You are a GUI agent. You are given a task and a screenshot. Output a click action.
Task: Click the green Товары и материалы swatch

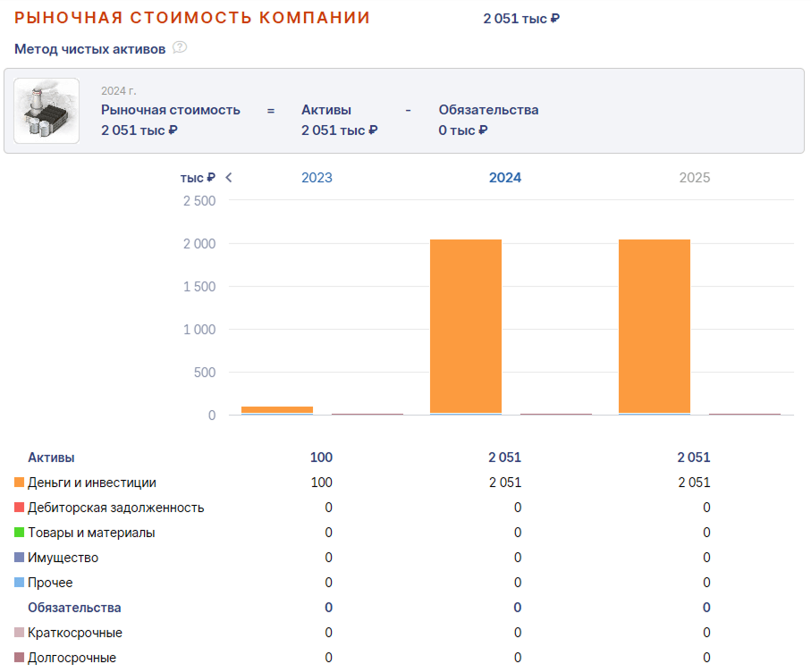(x=19, y=532)
